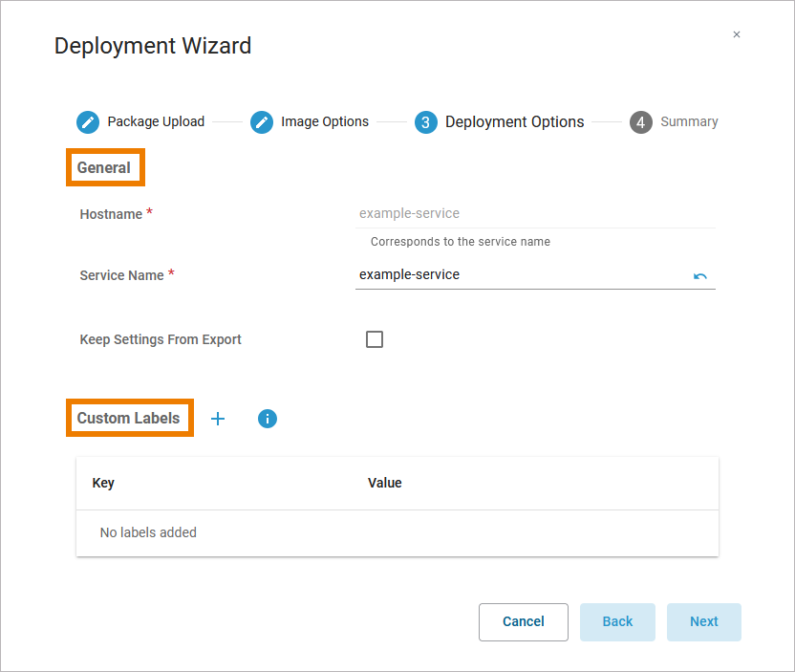Open the Custom Labels info icon
Screen dimensions: 795x672
pos(268,419)
